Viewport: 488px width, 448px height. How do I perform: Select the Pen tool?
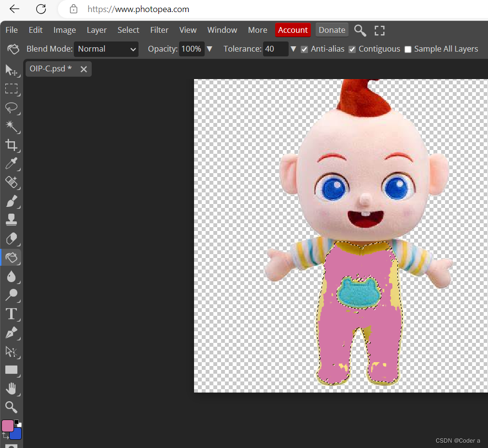(x=12, y=332)
